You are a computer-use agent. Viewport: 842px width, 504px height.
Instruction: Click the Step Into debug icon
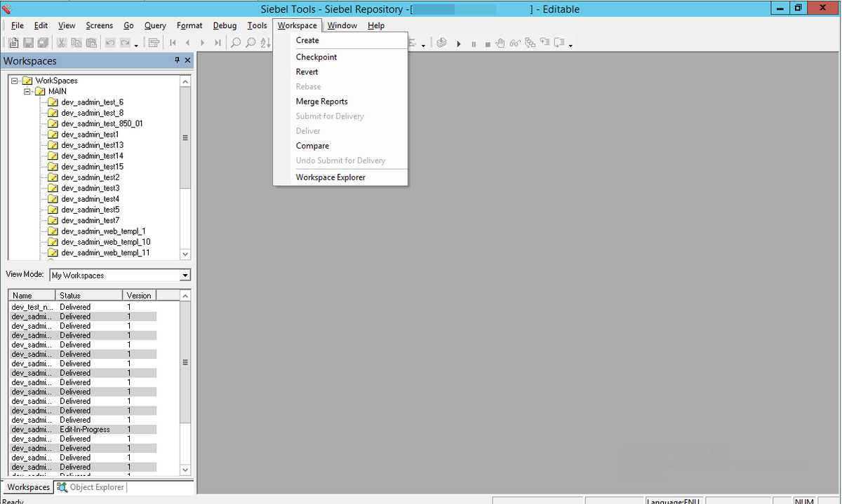point(544,43)
